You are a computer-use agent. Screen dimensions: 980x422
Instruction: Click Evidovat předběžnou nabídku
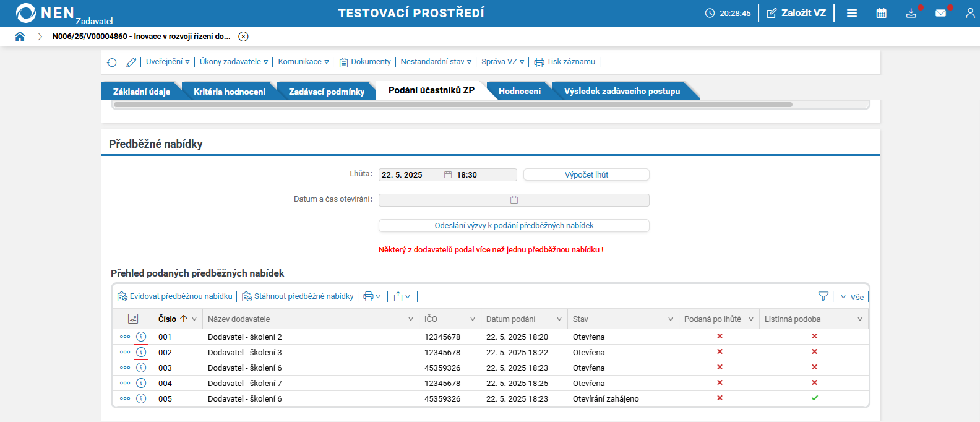click(175, 296)
